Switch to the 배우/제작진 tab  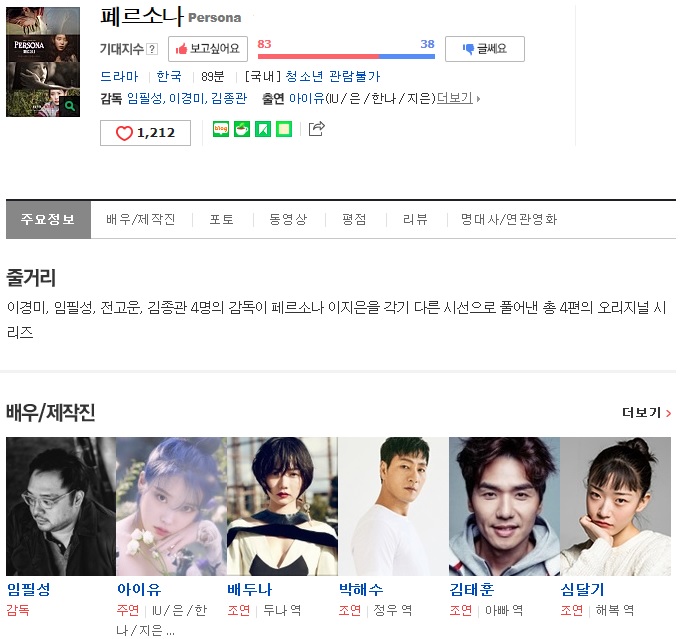[x=141, y=219]
